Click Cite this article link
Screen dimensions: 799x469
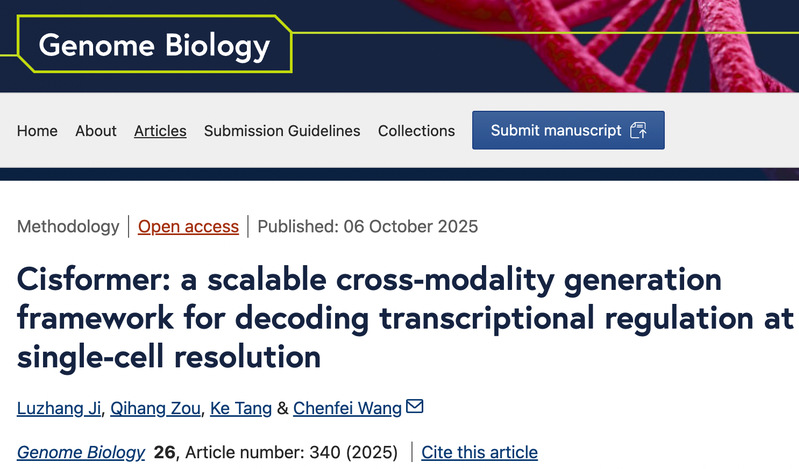[x=479, y=453]
